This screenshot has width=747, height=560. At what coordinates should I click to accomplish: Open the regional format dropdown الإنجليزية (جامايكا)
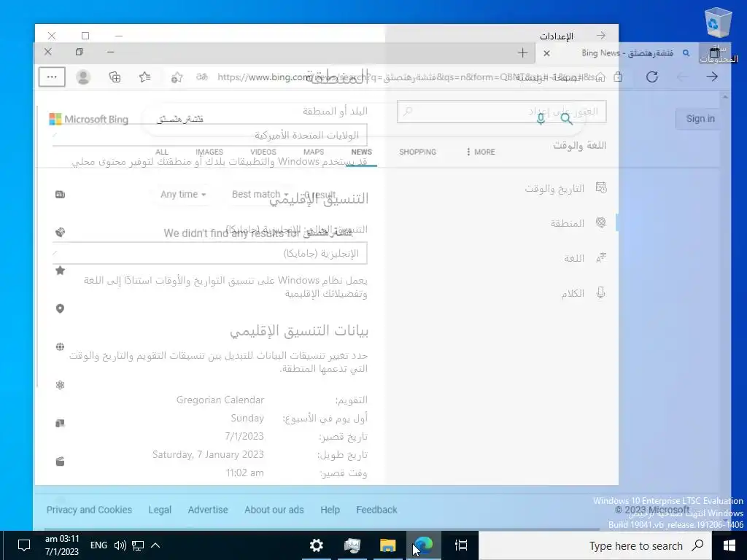[x=209, y=253]
